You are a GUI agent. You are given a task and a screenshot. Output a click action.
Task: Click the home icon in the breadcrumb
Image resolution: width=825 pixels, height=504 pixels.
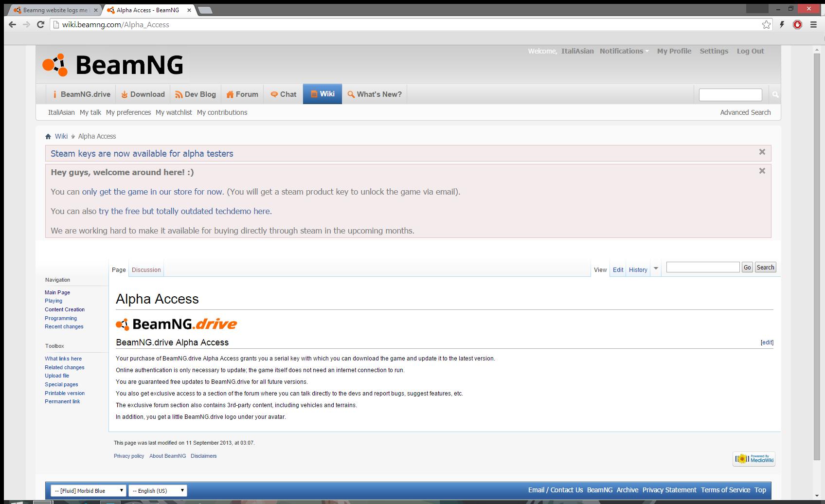click(x=48, y=136)
